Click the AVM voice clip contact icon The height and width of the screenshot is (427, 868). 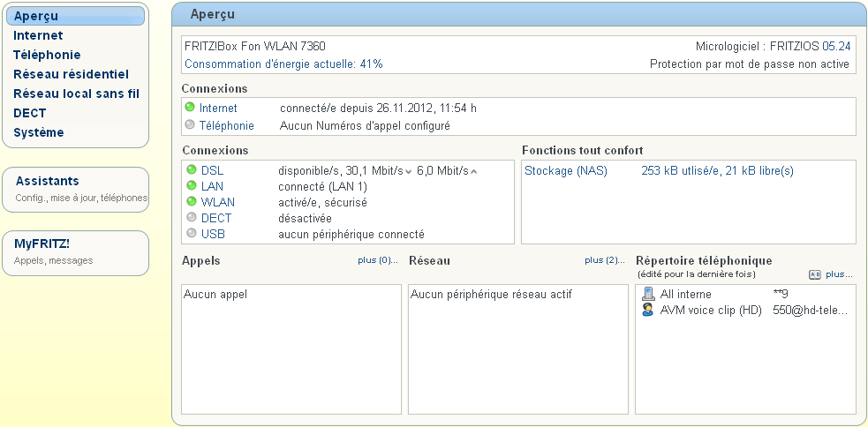click(647, 310)
